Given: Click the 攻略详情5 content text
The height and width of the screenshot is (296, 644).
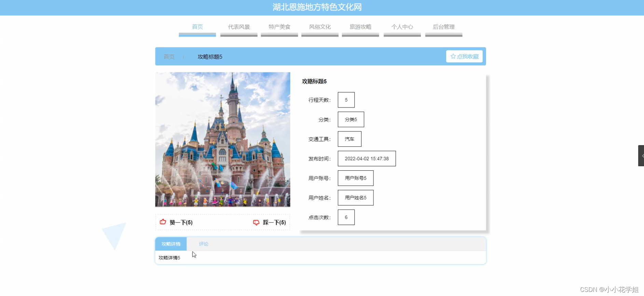Looking at the screenshot, I should [169, 258].
